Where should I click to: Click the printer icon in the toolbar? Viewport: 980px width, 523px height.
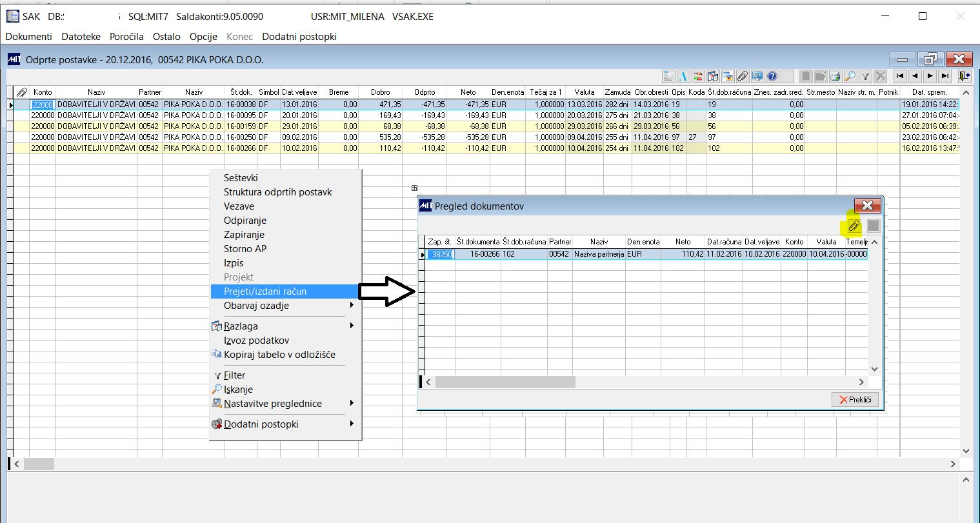click(x=835, y=76)
